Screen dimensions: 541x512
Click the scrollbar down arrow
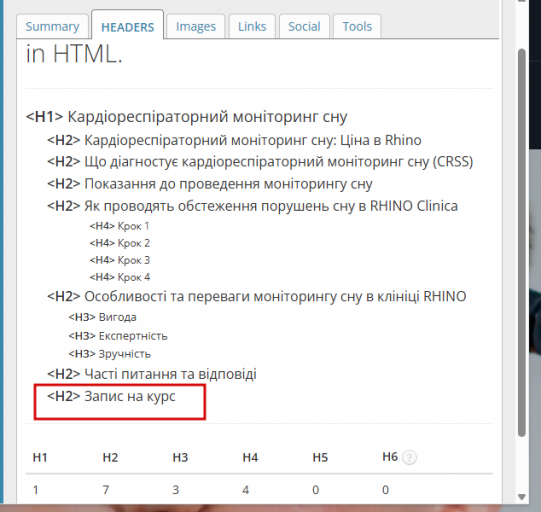tap(522, 497)
